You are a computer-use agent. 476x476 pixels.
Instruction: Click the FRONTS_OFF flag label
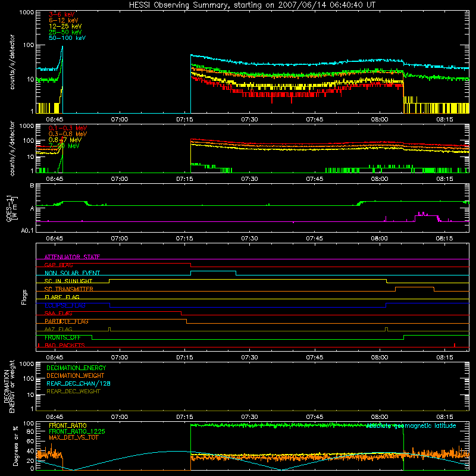coord(62,337)
